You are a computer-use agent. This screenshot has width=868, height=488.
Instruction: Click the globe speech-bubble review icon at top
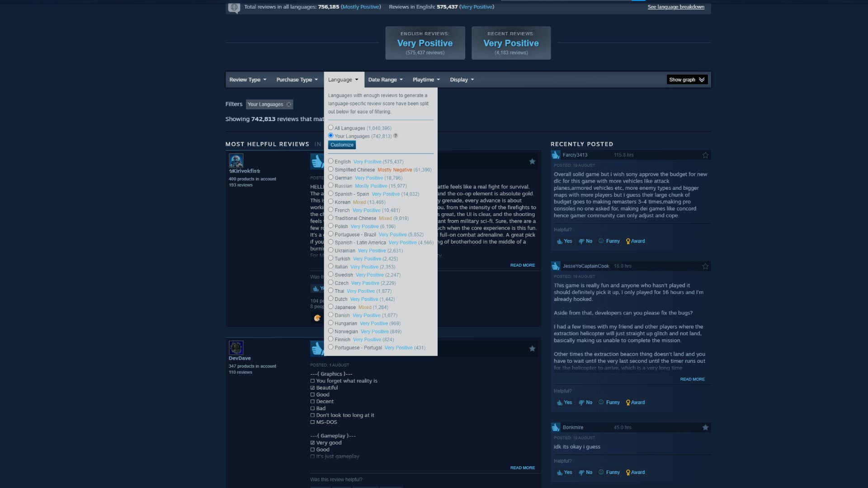pos(234,7)
